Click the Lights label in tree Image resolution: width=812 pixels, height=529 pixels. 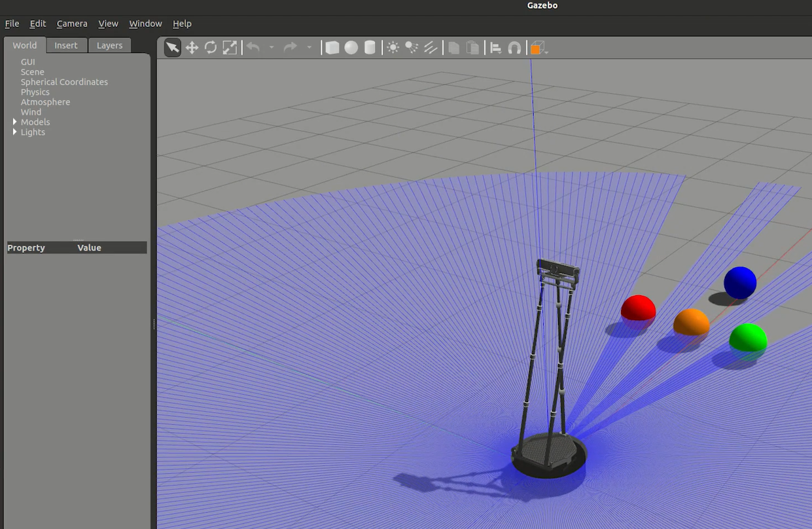[x=33, y=132]
